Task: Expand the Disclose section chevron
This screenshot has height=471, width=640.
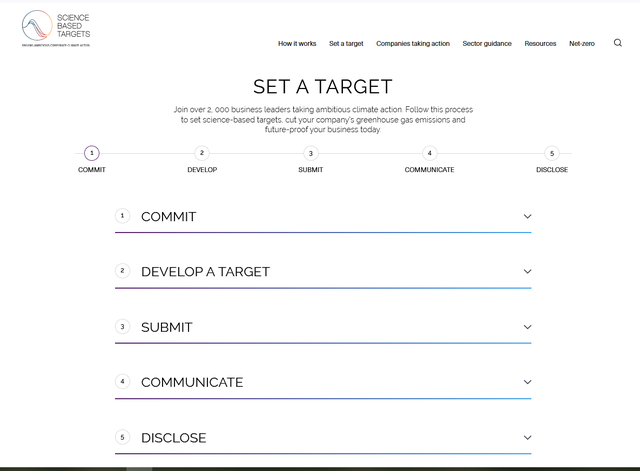Action: (527, 438)
